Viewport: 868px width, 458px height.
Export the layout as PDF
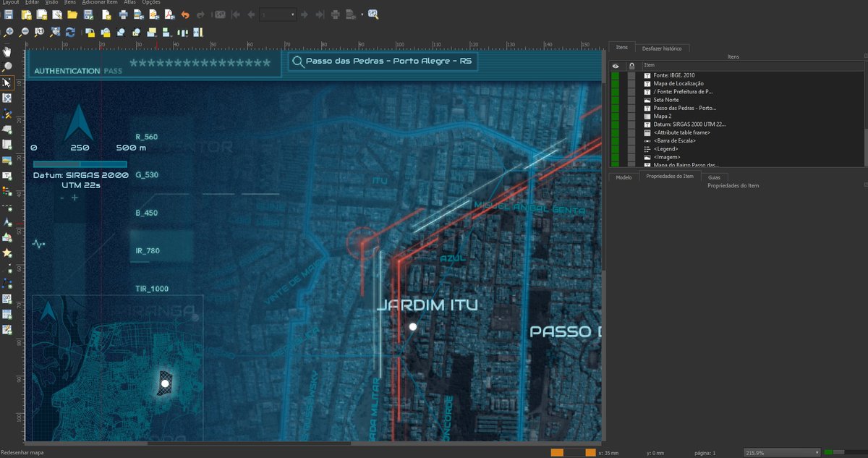tap(168, 14)
